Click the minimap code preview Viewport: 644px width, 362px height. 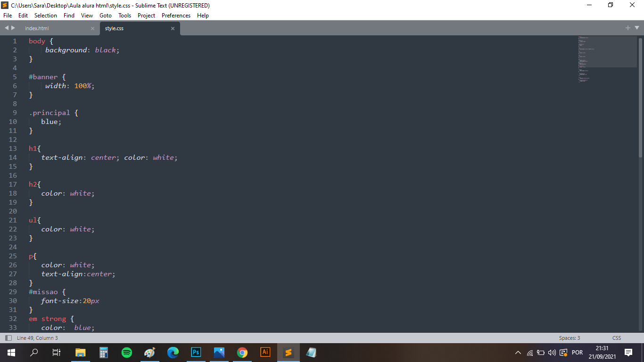pyautogui.click(x=607, y=59)
